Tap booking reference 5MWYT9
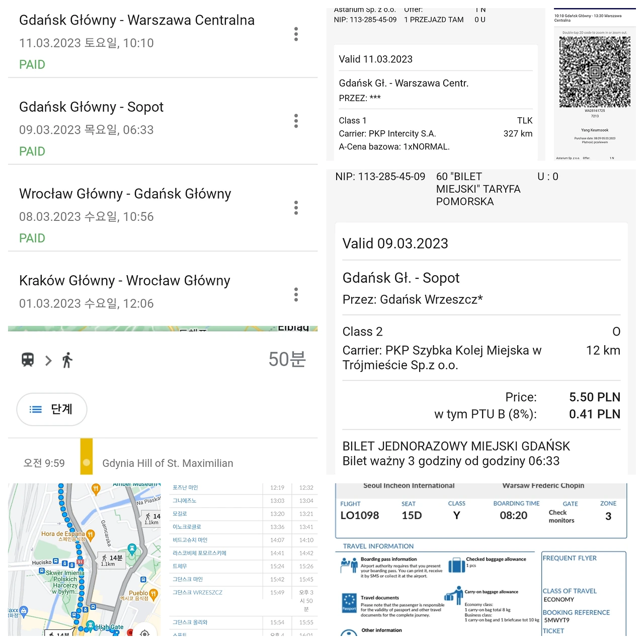The width and height of the screenshot is (644, 644). pyautogui.click(x=557, y=620)
